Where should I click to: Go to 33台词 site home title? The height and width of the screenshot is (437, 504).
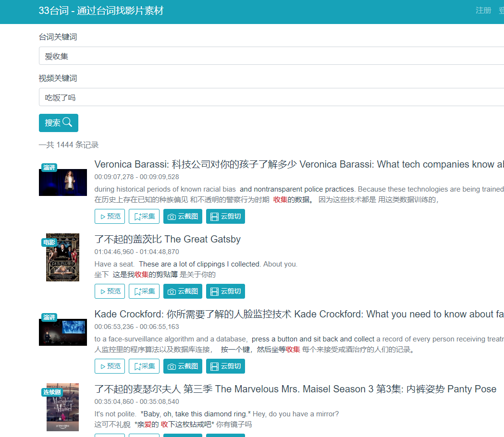tap(101, 11)
